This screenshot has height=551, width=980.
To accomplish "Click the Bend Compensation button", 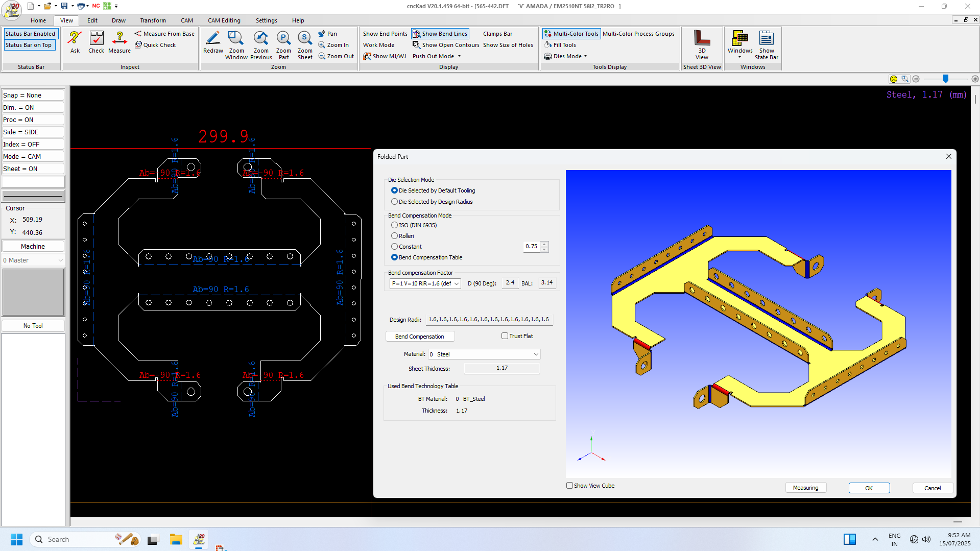I will [x=420, y=336].
